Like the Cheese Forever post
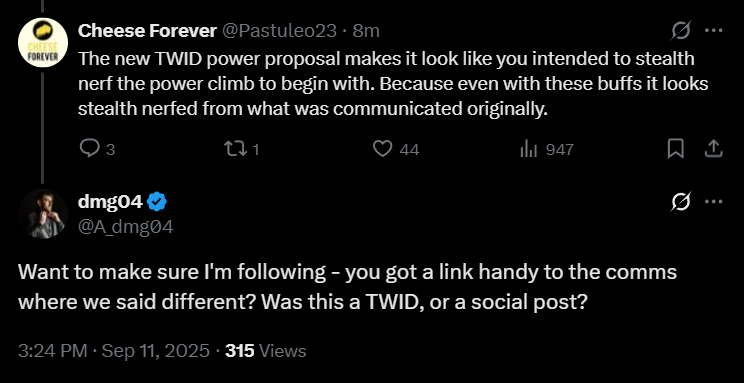The image size is (744, 383). (396, 149)
